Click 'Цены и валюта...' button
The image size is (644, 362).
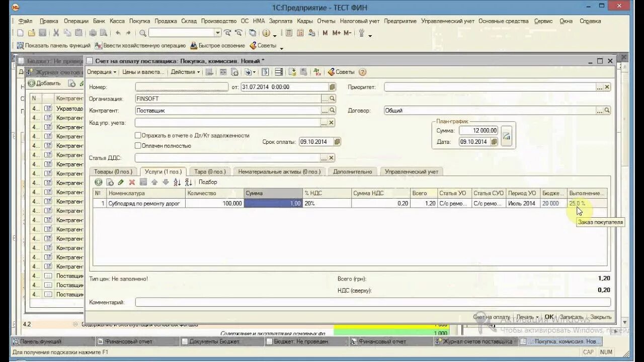click(x=143, y=72)
